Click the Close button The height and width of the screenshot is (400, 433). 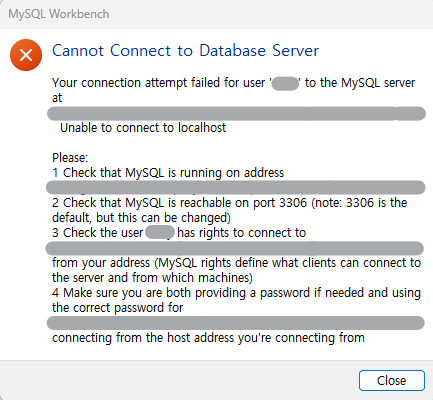(x=392, y=380)
